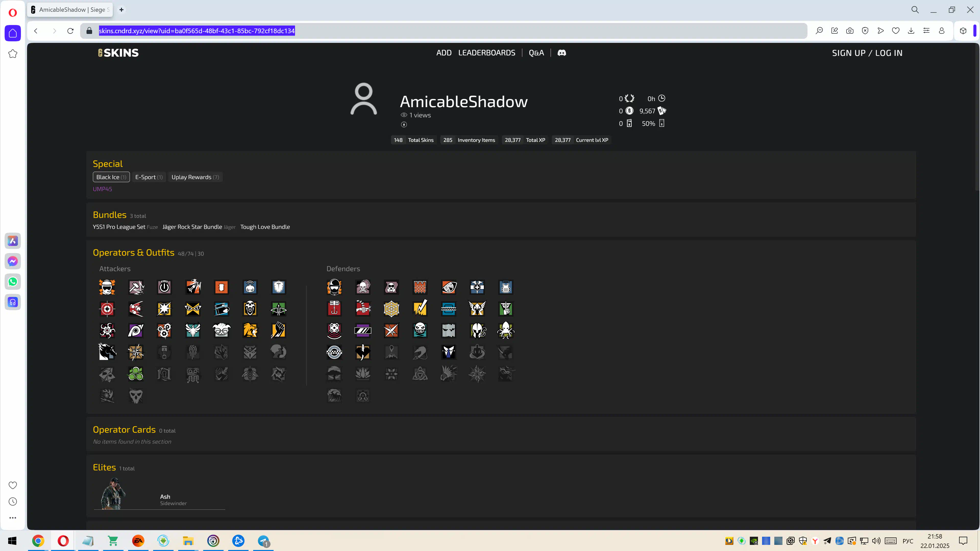Click the Alibi squid defender icon
Image resolution: width=980 pixels, height=551 pixels.
tap(506, 330)
